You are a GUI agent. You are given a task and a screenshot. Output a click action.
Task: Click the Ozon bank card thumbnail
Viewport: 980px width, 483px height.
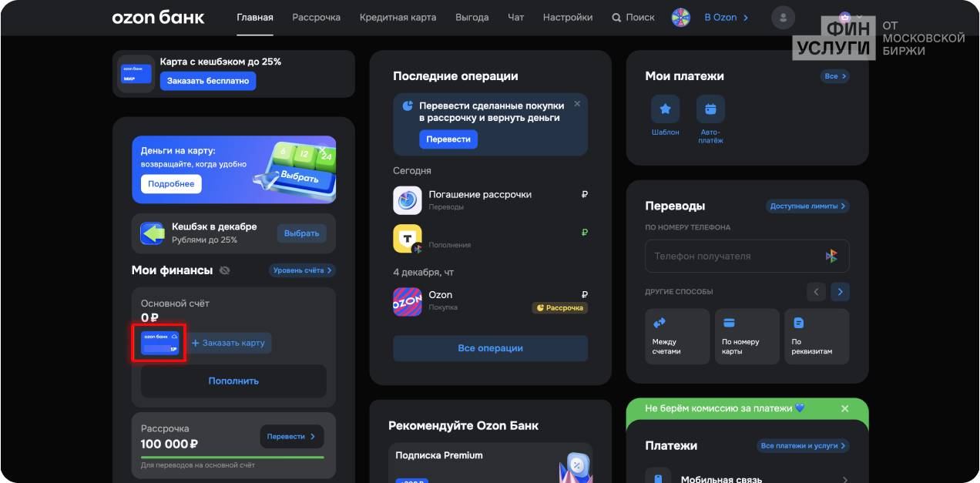click(x=159, y=343)
